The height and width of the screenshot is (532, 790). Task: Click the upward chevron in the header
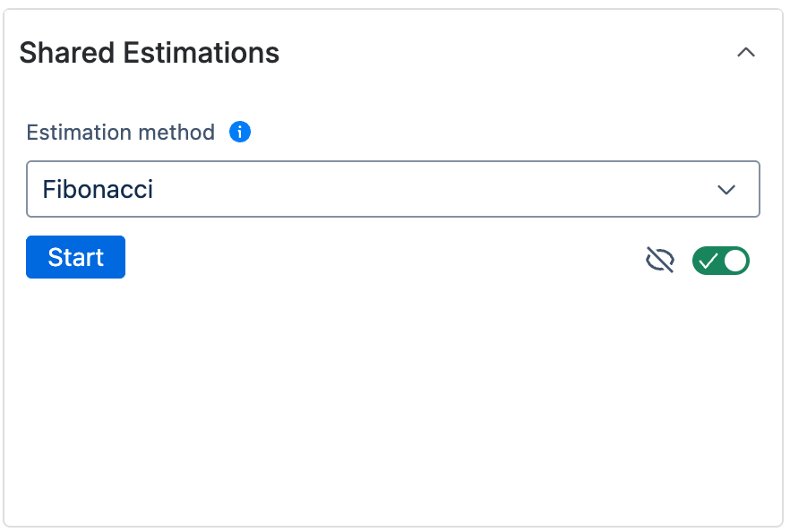pyautogui.click(x=746, y=53)
